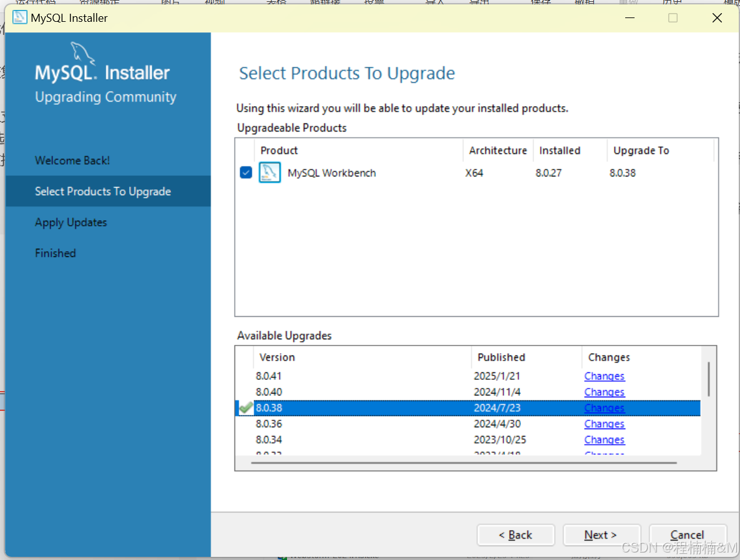Viewport: 740px width, 560px height.
Task: Click the Available Upgrades vertical scrollbar
Action: pos(708,379)
